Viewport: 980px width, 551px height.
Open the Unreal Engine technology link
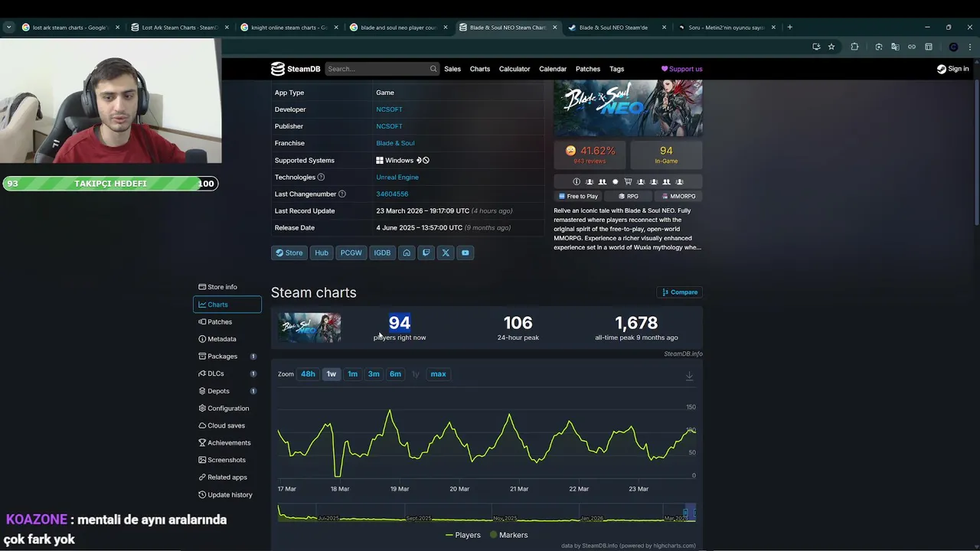pyautogui.click(x=397, y=177)
